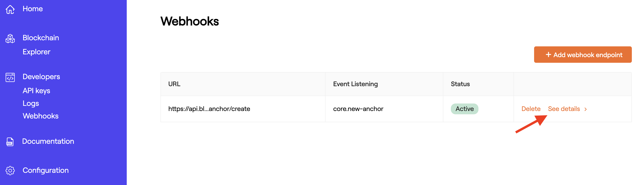Viewport: 644px width, 185px height.
Task: Click the Configuration gear icon
Action: click(x=10, y=170)
